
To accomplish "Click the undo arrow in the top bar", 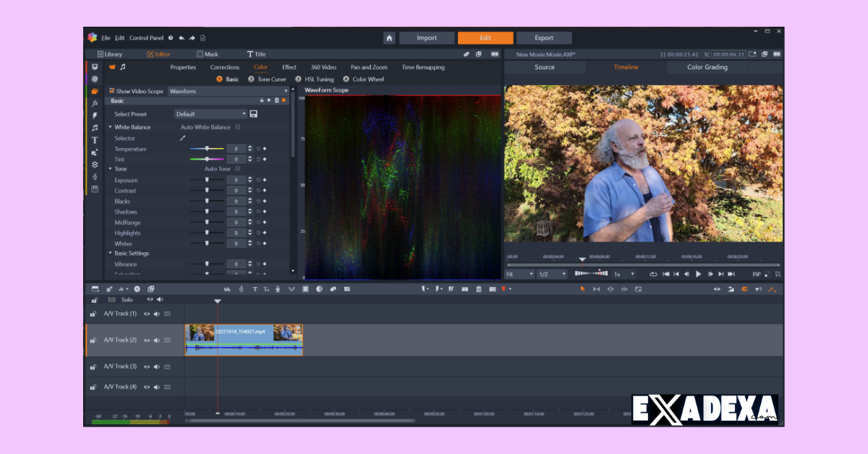I will click(x=182, y=38).
